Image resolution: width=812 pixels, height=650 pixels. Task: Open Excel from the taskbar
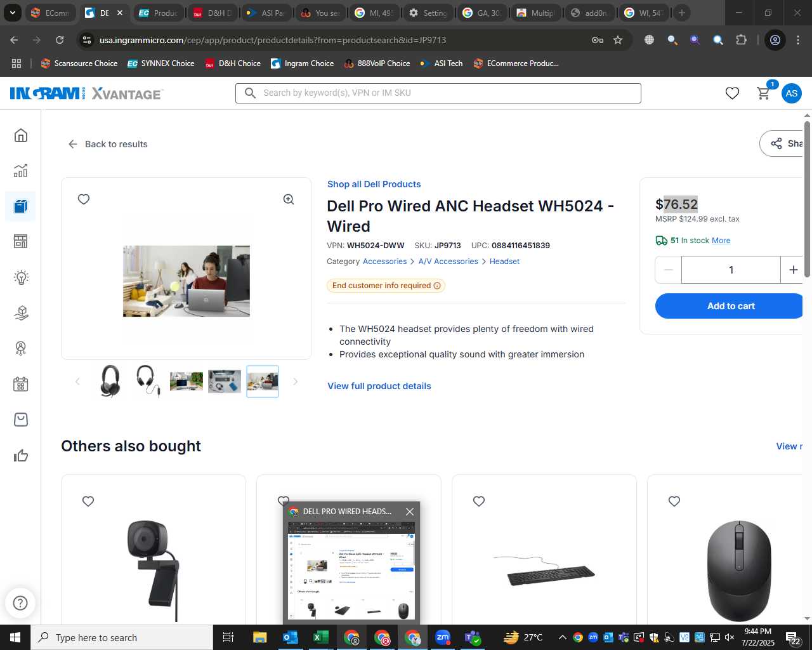coord(321,637)
